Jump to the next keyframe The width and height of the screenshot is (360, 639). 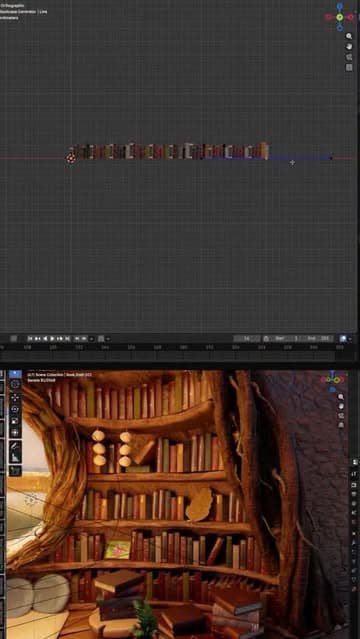point(60,339)
